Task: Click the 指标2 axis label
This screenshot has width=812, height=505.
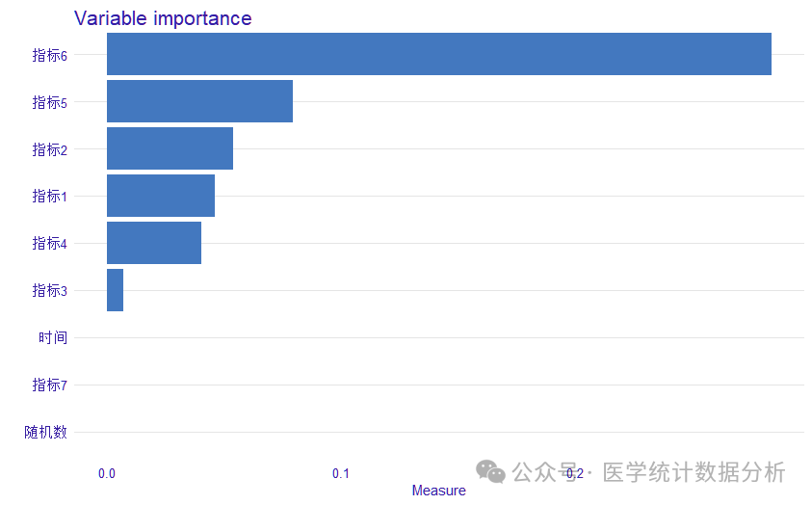Action: pos(50,149)
